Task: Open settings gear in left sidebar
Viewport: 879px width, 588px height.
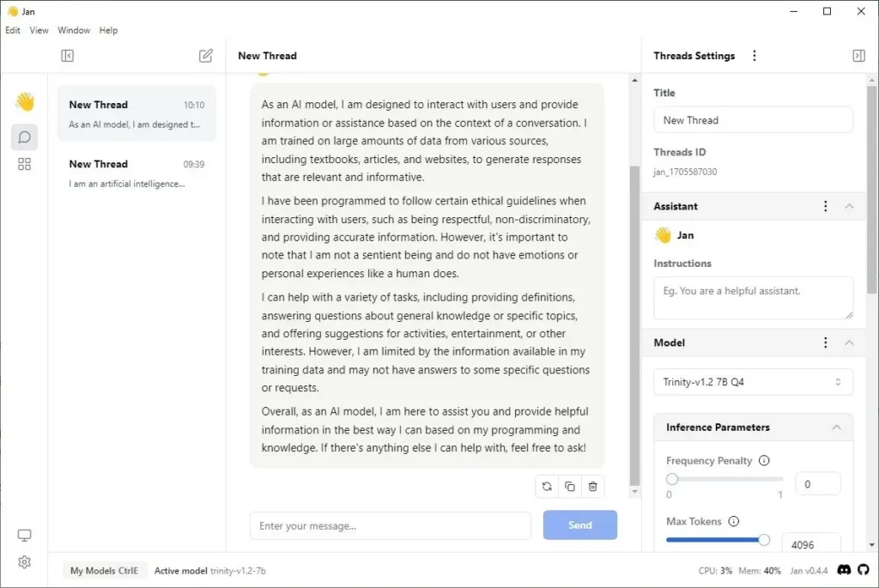Action: point(25,562)
